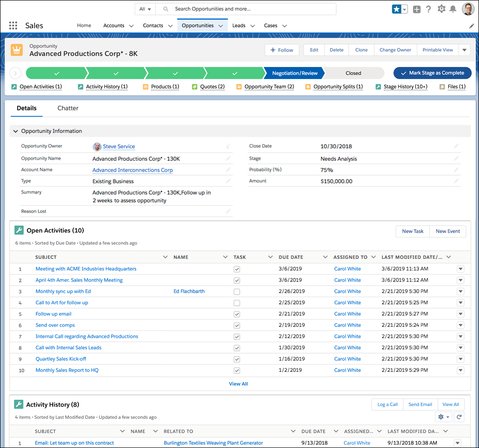479x448 pixels.
Task: Click the Search Opportunities input field
Action: pyautogui.click(x=246, y=9)
